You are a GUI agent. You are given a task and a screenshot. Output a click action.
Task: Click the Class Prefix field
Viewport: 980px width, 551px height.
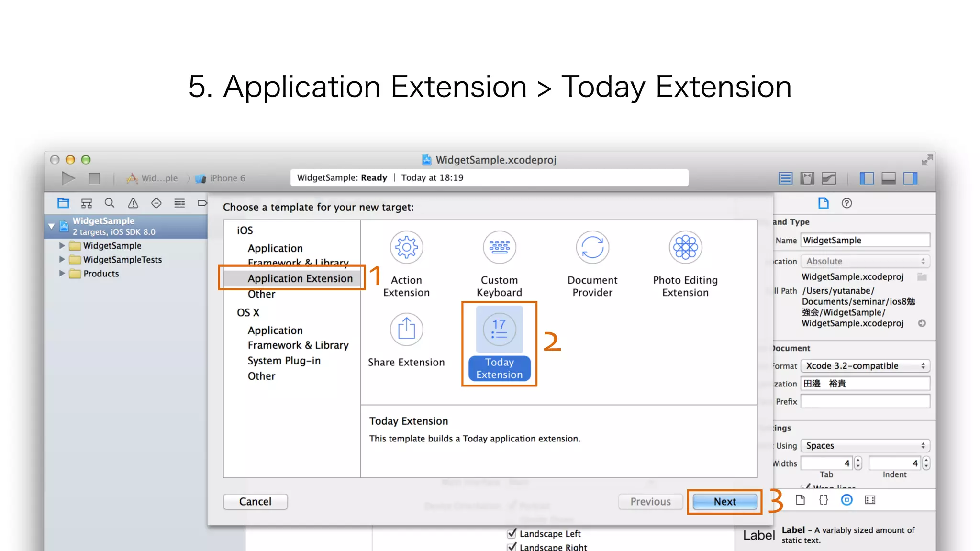pyautogui.click(x=866, y=401)
